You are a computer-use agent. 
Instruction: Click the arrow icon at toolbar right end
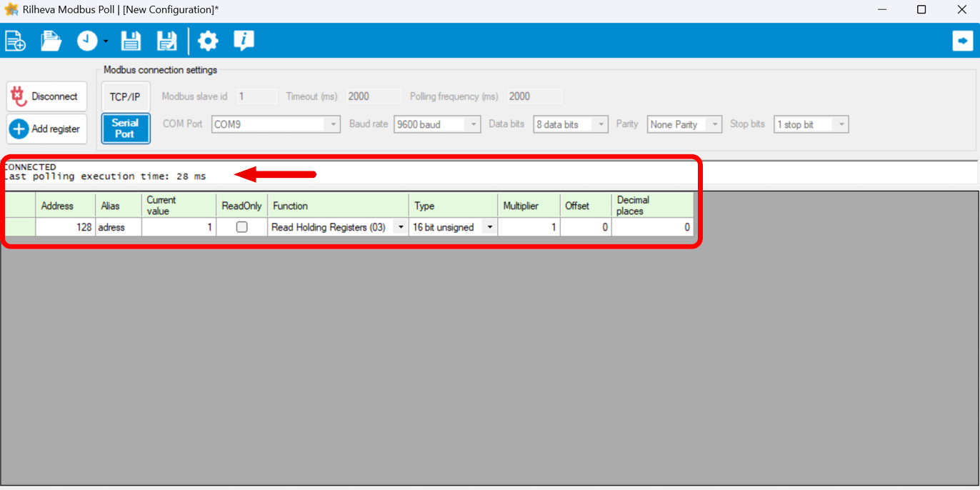(x=963, y=41)
